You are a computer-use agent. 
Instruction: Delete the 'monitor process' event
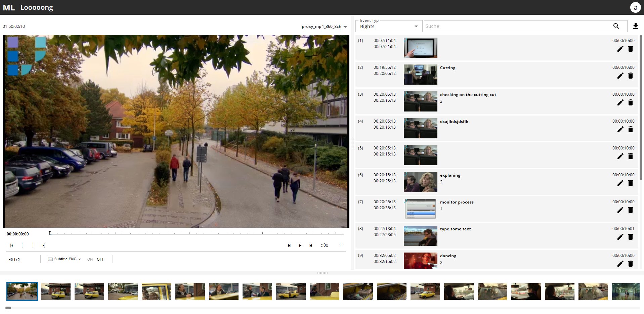[x=631, y=210]
